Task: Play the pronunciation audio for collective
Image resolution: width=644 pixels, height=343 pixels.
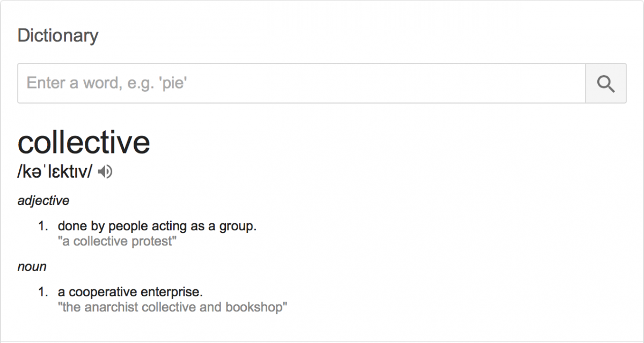Action: pos(106,171)
